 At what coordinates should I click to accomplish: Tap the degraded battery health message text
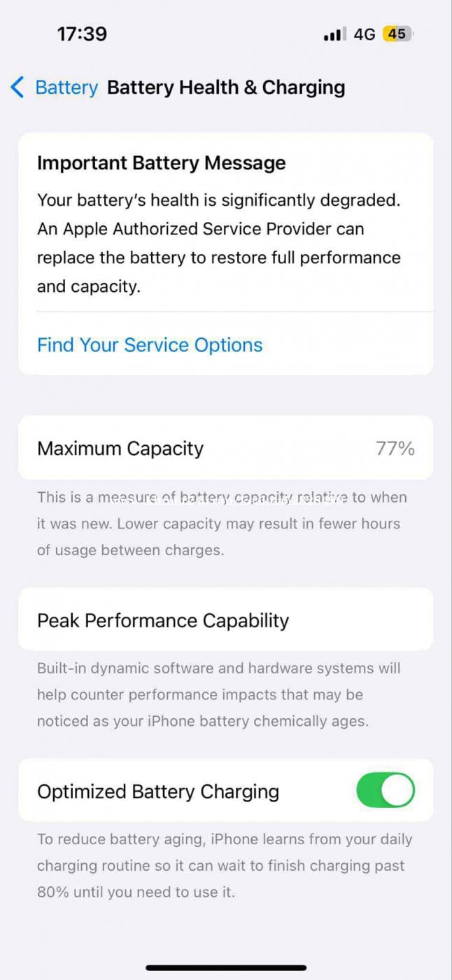click(x=219, y=243)
